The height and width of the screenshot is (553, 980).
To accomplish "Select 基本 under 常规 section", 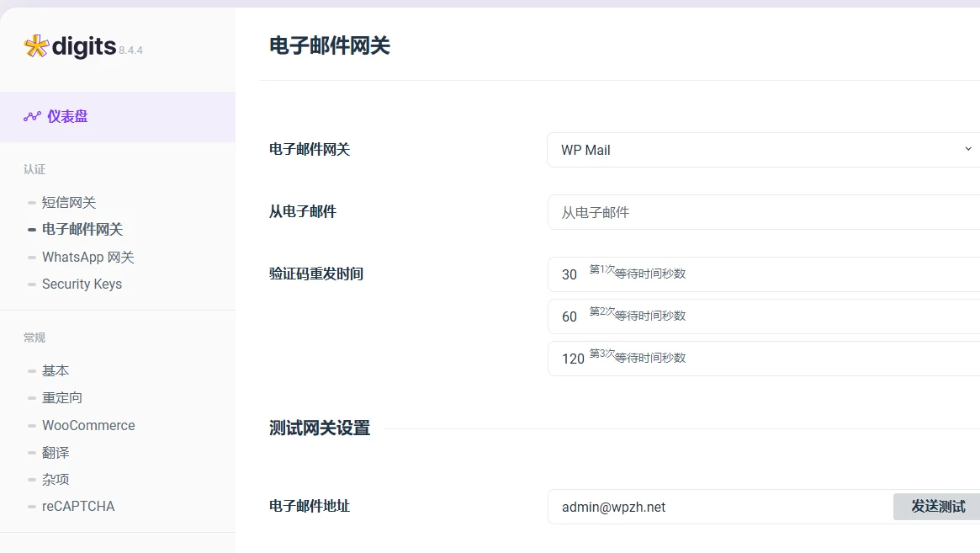I will [x=56, y=370].
